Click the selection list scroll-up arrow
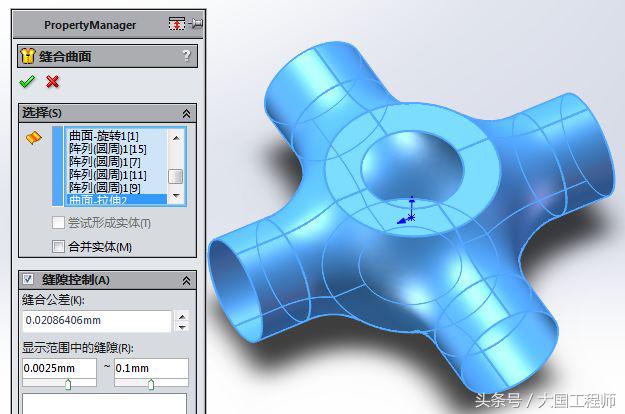 click(176, 138)
